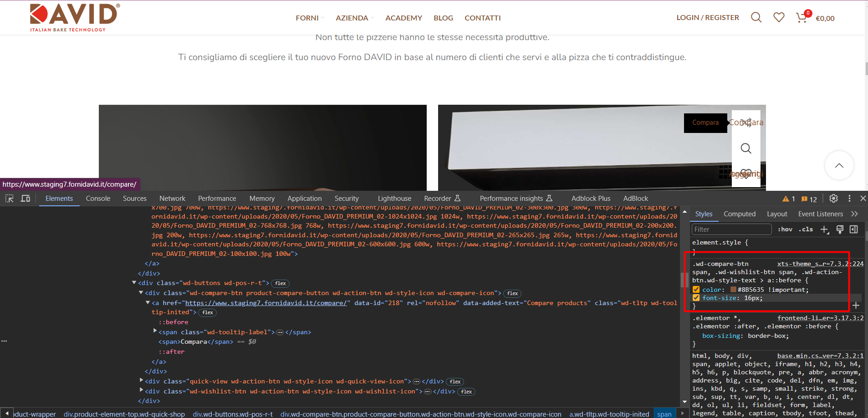Click the flex badge next to tip-inited anchor

pos(208,312)
